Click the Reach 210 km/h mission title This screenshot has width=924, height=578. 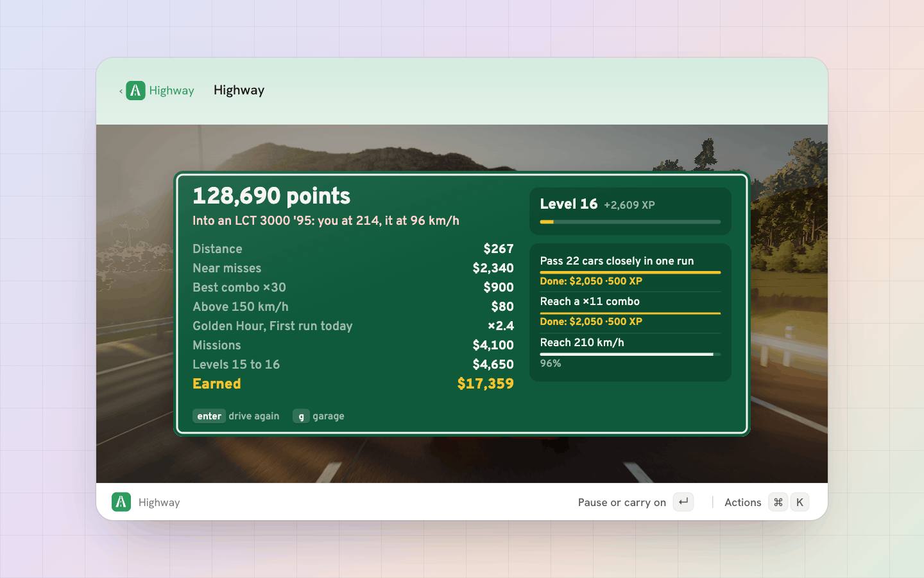click(582, 342)
